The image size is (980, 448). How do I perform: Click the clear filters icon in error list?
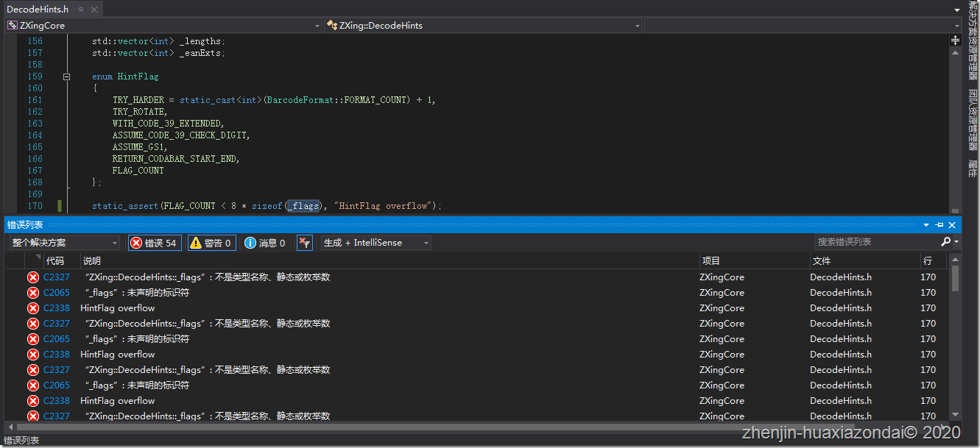pos(304,243)
